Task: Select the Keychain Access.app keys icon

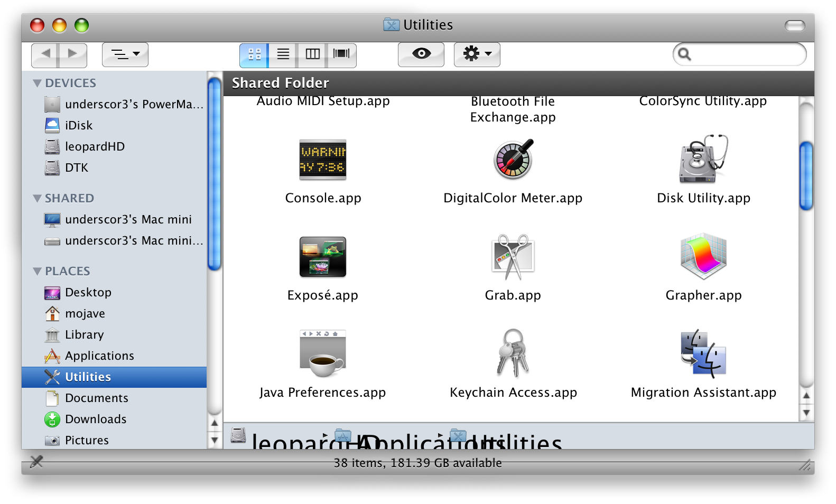Action: pyautogui.click(x=513, y=353)
